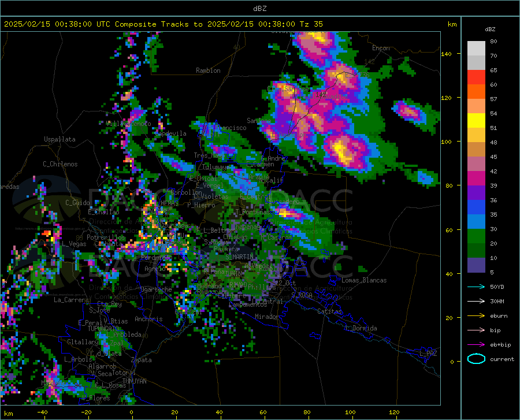The height and width of the screenshot is (420, 520).
Task: Click the 'L_Vegas' map label
Action: pyautogui.click(x=74, y=244)
